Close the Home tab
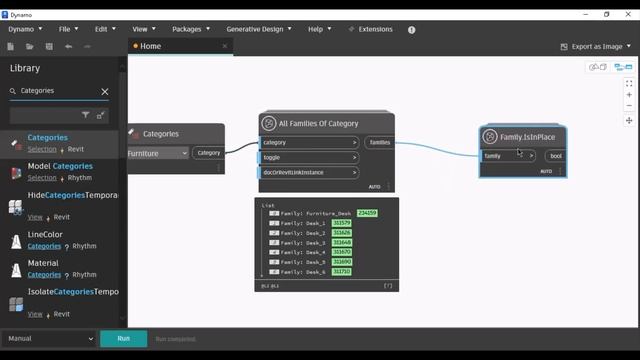640x360 pixels. 224,46
